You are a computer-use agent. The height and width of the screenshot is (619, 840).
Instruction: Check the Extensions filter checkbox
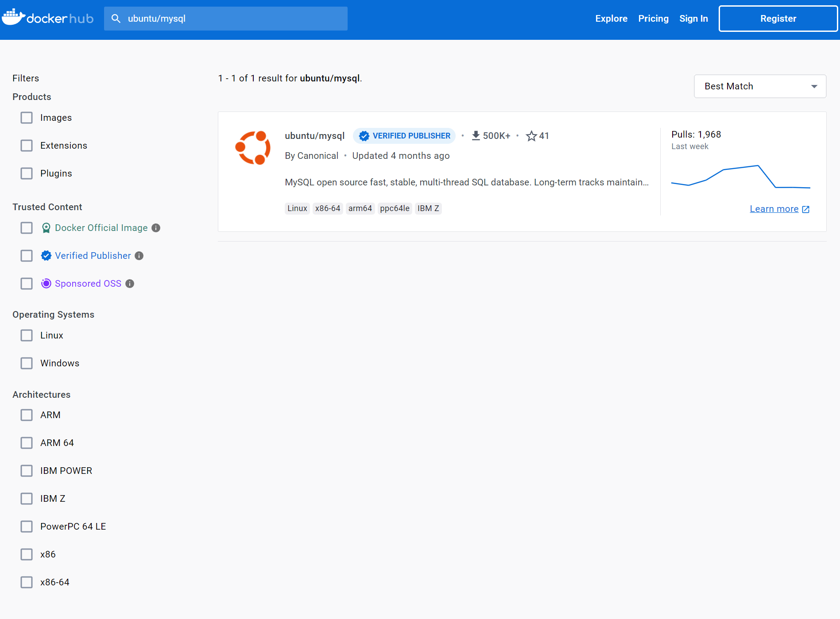(27, 146)
